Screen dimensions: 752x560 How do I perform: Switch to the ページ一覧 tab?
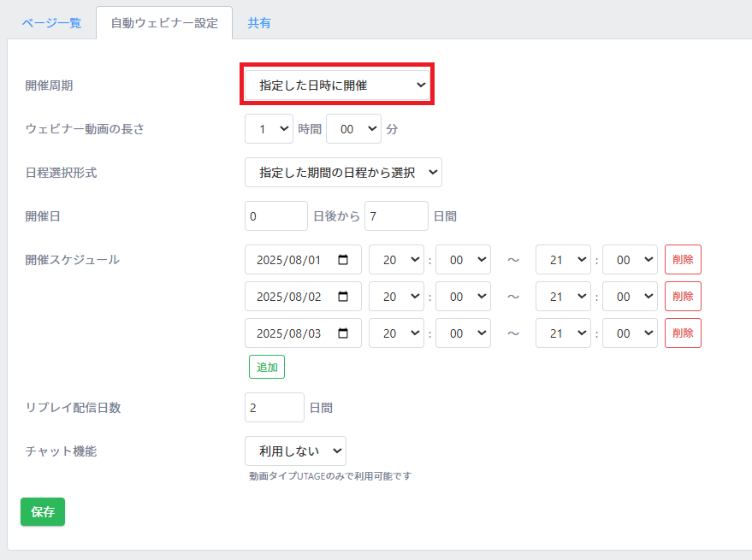click(51, 22)
